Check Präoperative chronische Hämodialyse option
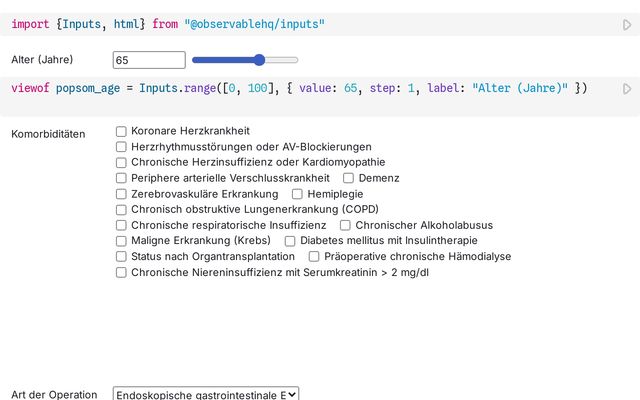640x400 pixels. tap(314, 257)
